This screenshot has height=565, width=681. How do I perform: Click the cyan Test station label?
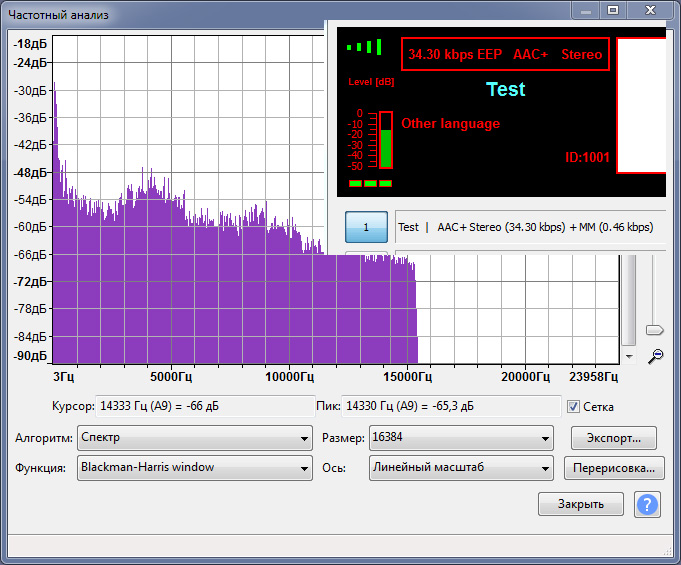tap(505, 89)
